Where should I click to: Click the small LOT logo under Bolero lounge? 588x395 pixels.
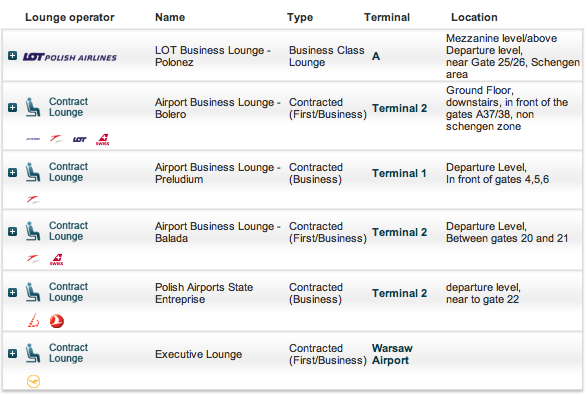(80, 140)
